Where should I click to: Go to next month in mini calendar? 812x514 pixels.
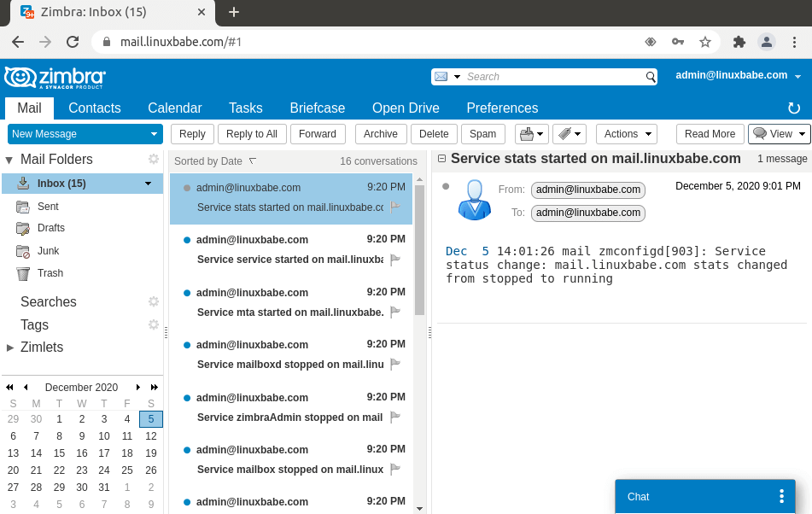pyautogui.click(x=137, y=387)
